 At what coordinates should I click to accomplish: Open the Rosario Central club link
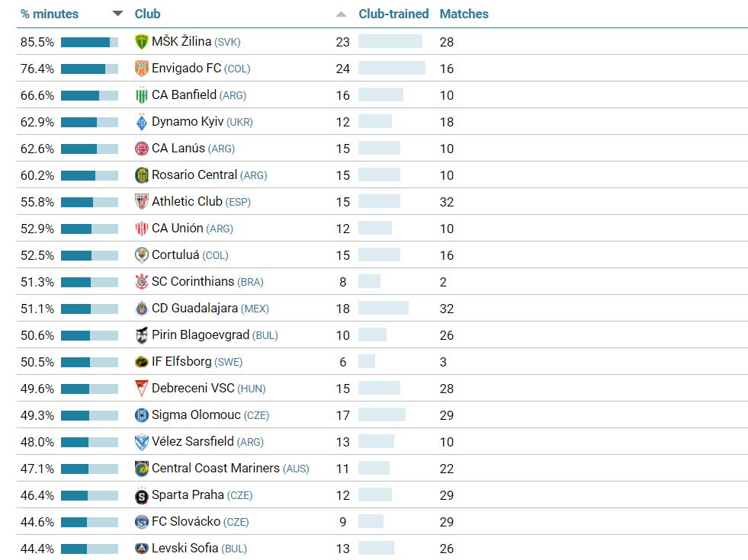pyautogui.click(x=194, y=175)
